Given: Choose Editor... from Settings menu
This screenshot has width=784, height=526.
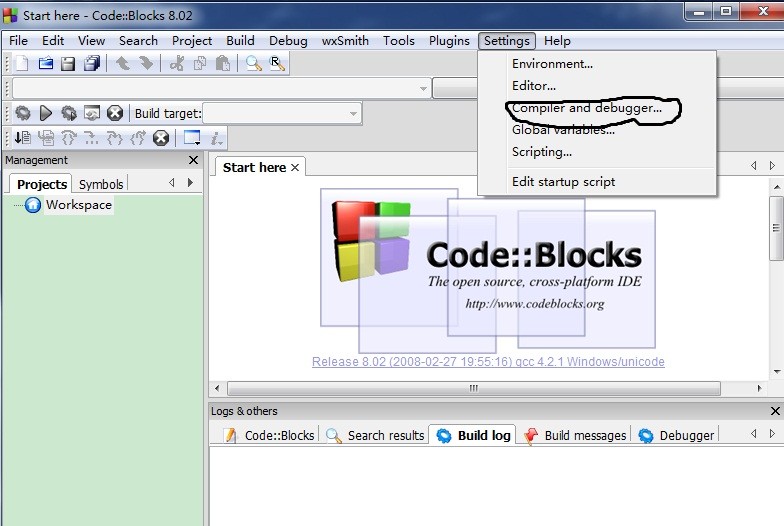Looking at the screenshot, I should 534,86.
